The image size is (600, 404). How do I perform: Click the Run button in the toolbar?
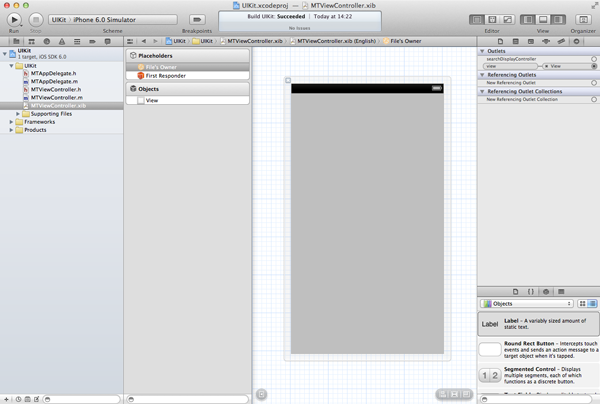(x=14, y=20)
